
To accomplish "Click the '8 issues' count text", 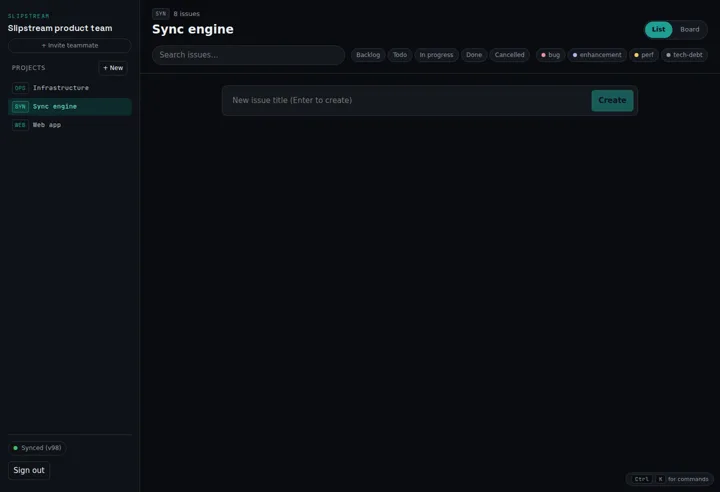I will (x=186, y=14).
